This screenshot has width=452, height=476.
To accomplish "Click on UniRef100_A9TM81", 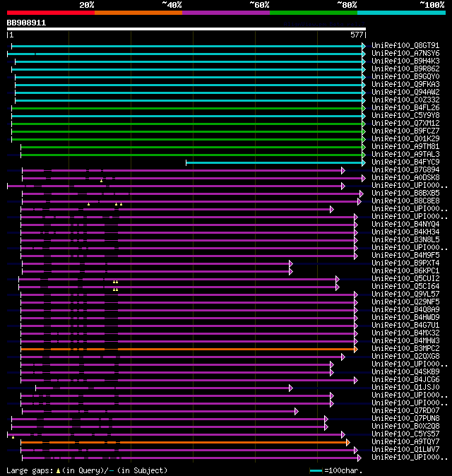I will tap(405, 147).
